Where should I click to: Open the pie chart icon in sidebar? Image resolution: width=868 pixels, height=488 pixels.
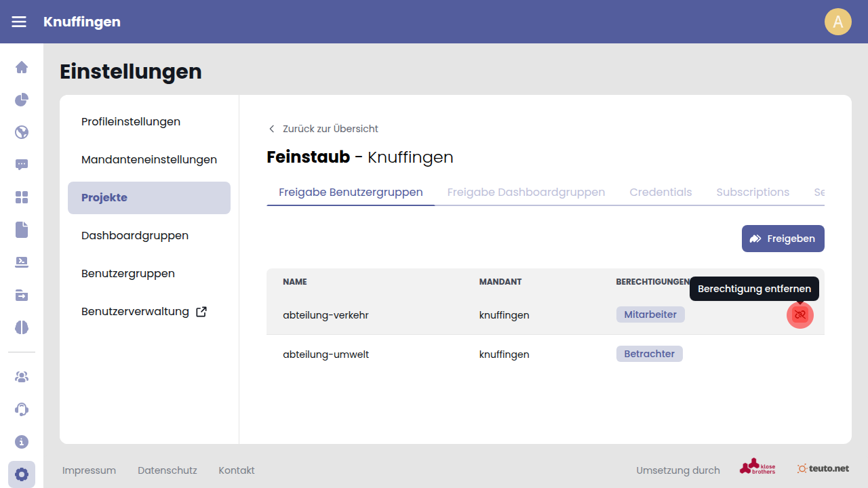click(x=22, y=100)
